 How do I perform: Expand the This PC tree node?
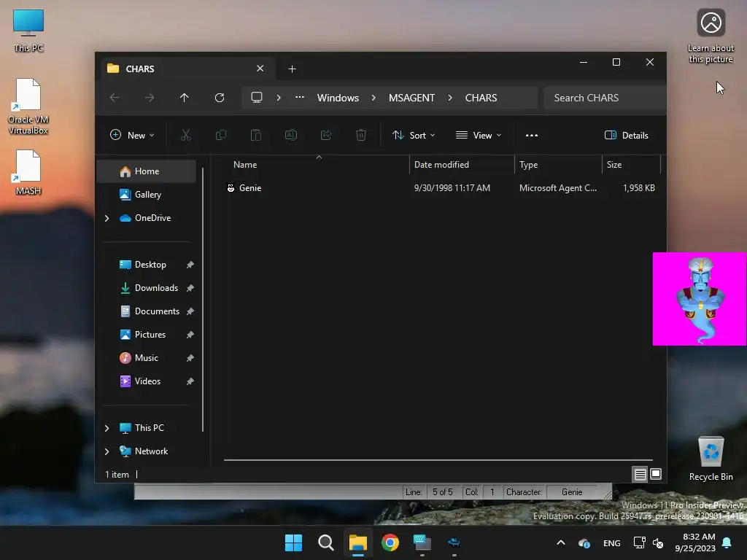click(x=107, y=428)
